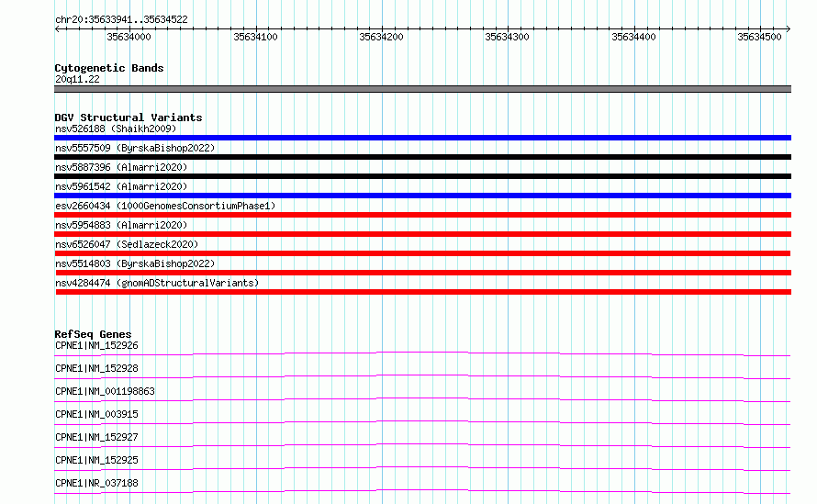Click the black bar under nsv5887396
The width and height of the screenshot is (817, 504).
point(422,176)
